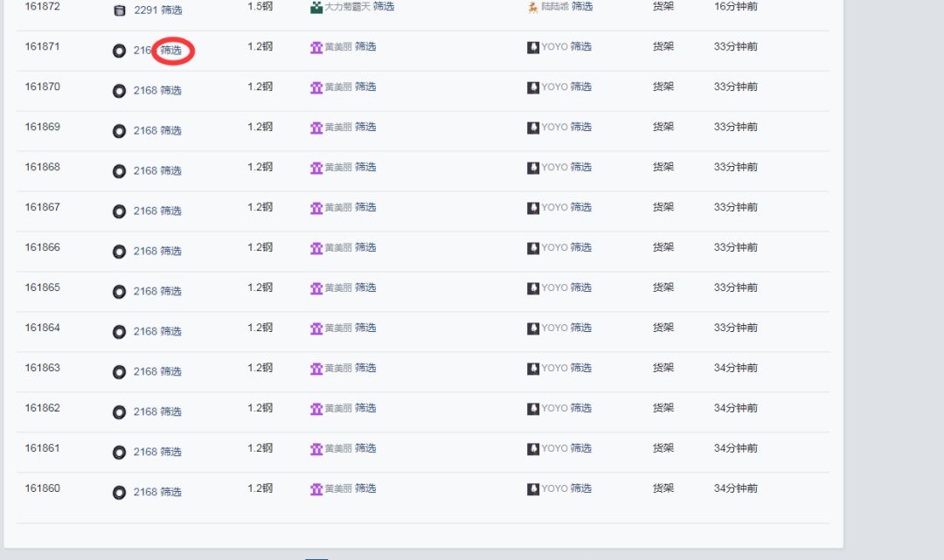Click YOYO avatar icon in row 161863
The width and height of the screenshot is (944, 560).
[533, 369]
